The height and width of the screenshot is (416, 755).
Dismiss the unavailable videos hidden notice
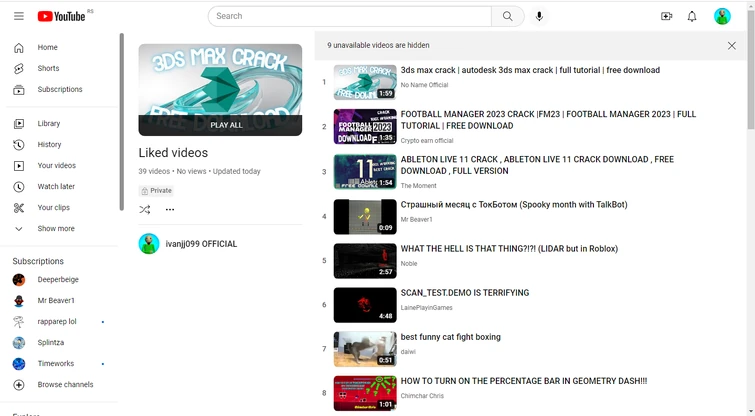tap(731, 45)
